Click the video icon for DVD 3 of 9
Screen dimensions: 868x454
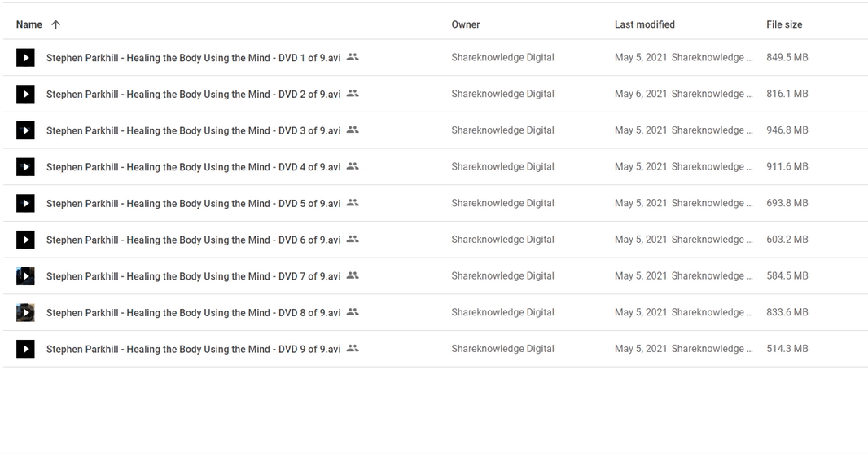25,130
